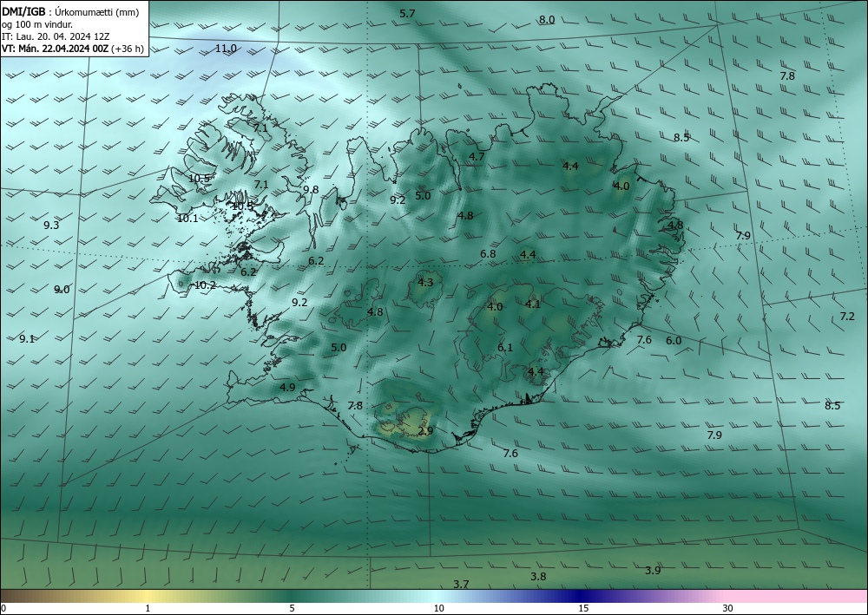Click the 'IT: Lau. 20. 04. 2024 12Z' line
This screenshot has width=868, height=615.
pyautogui.click(x=56, y=36)
